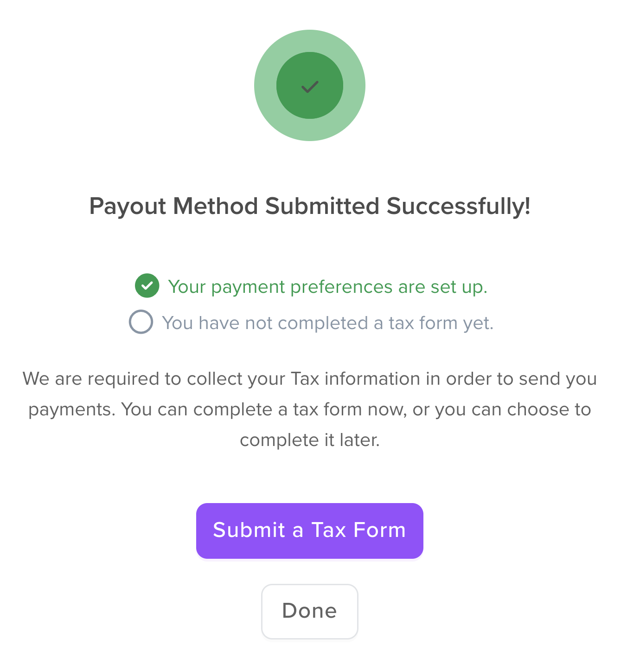Click the large dark green success checkmark

pos(310,86)
